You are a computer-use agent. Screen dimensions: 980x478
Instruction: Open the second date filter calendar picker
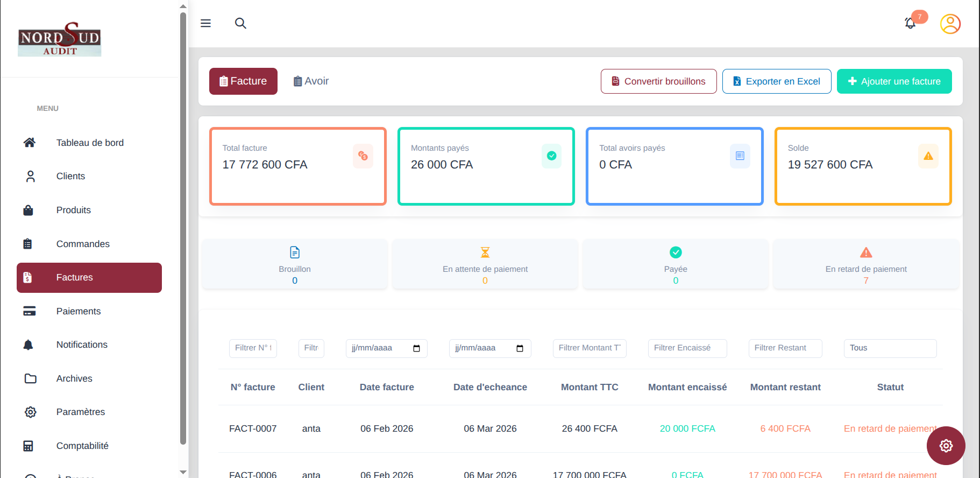click(x=520, y=348)
